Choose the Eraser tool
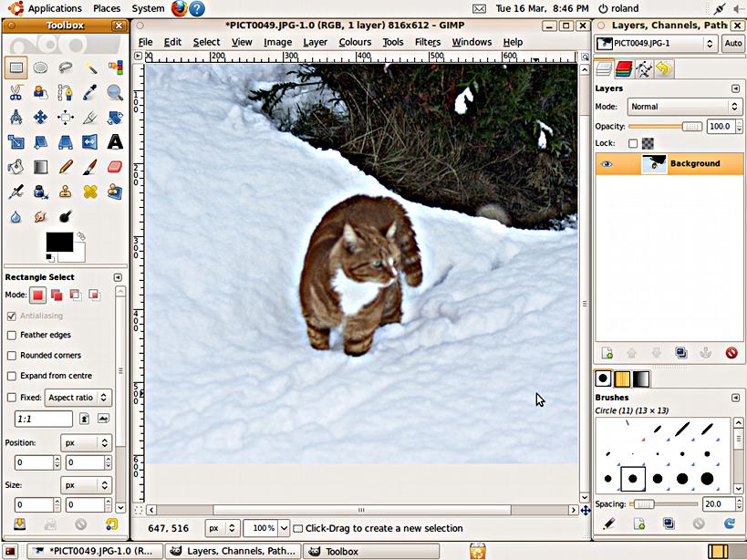Image resolution: width=747 pixels, height=560 pixels. 115,167
